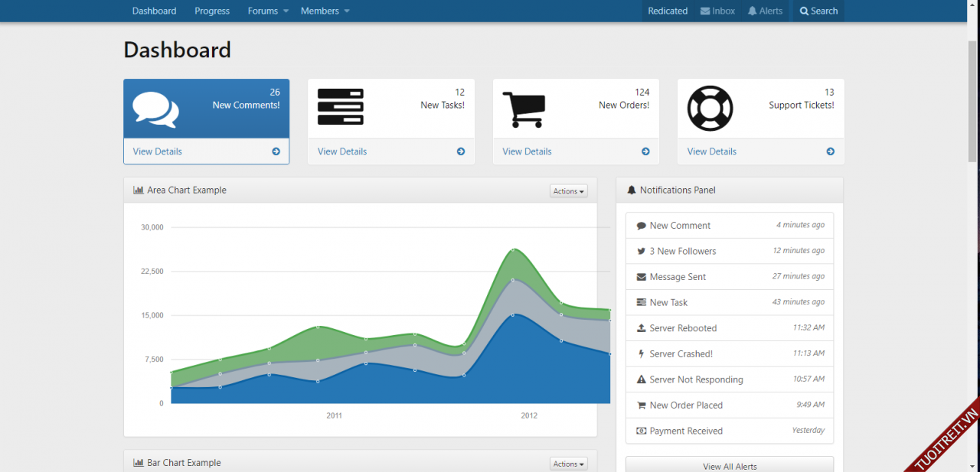Click the Server Rebooted notification text

coord(683,328)
